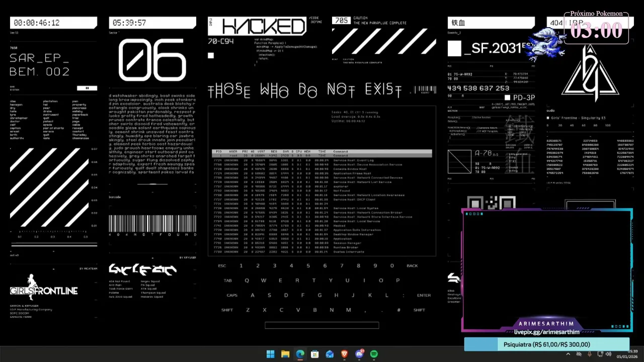Click the number 5 key on the keyboard
The height and width of the screenshot is (362, 644).
[x=308, y=265]
